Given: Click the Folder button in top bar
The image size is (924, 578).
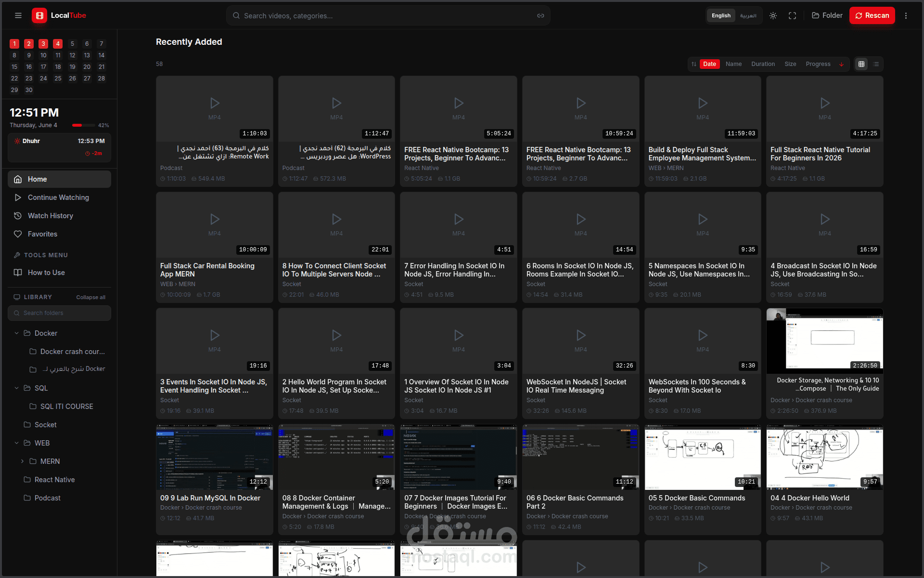Looking at the screenshot, I should pyautogui.click(x=827, y=15).
